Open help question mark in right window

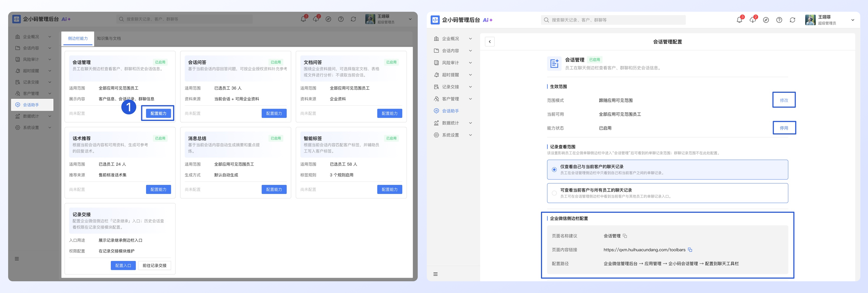pos(779,20)
